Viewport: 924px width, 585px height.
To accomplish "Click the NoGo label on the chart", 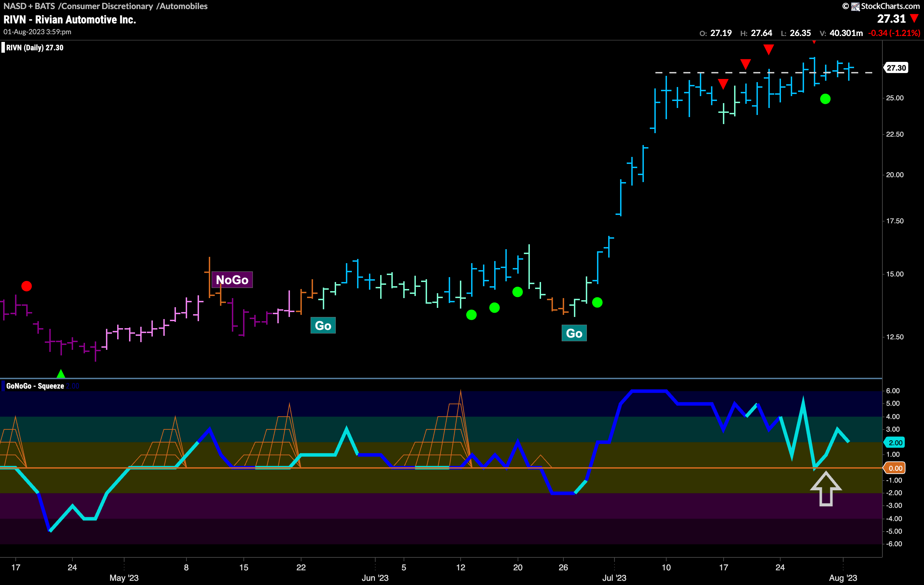I will pos(232,280).
